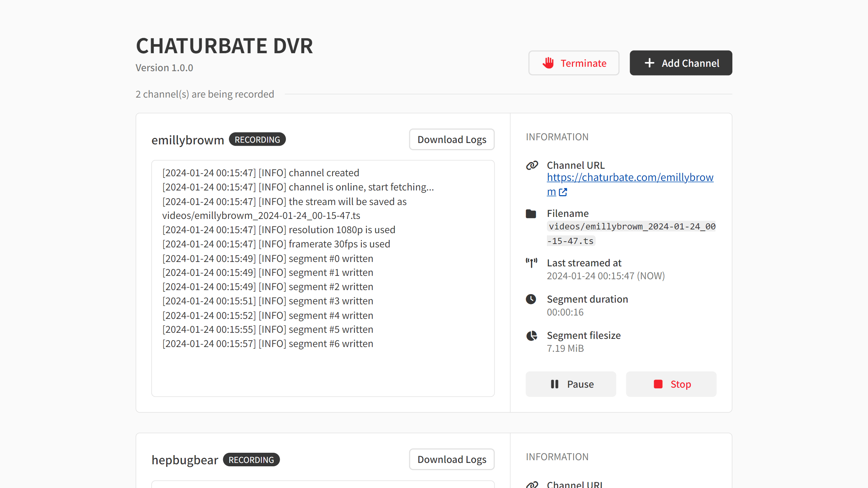
Task: Download logs for hepbugbear
Action: point(452,459)
